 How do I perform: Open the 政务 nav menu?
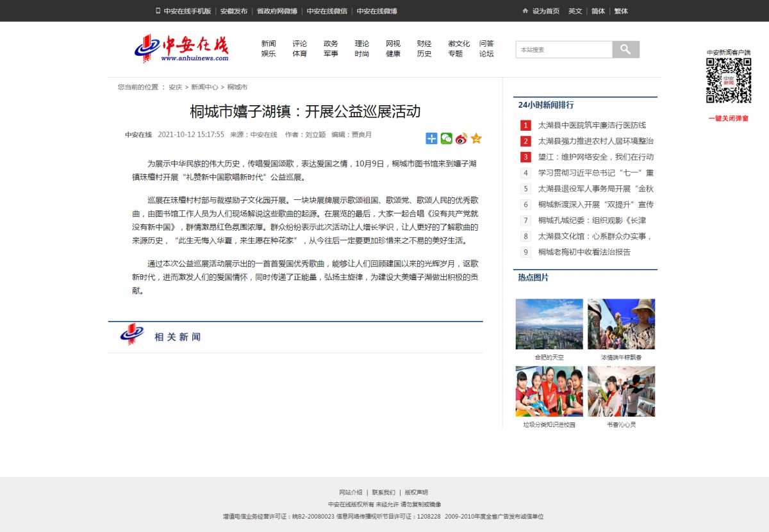pyautogui.click(x=331, y=44)
